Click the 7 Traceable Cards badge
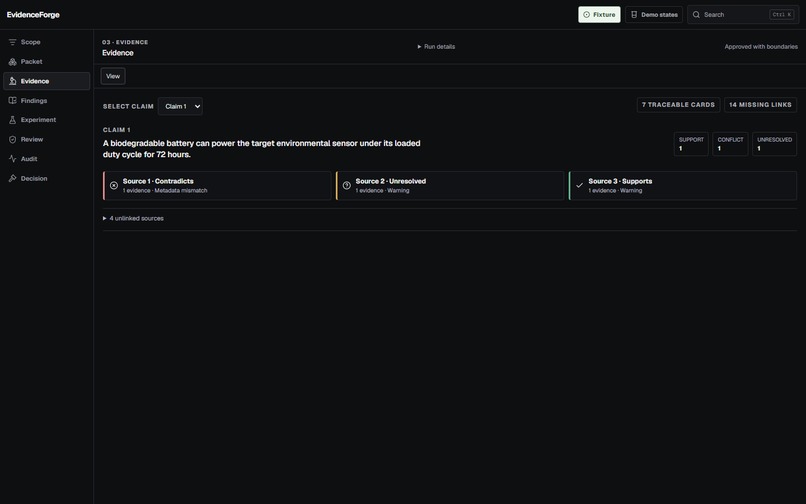The height and width of the screenshot is (504, 806). [x=679, y=105]
